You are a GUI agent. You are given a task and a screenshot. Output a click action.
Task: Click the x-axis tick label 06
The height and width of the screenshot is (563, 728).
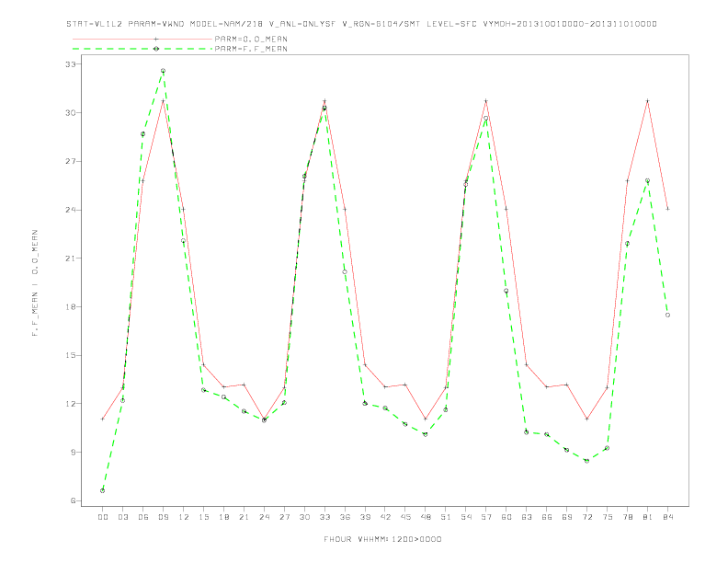tap(143, 517)
